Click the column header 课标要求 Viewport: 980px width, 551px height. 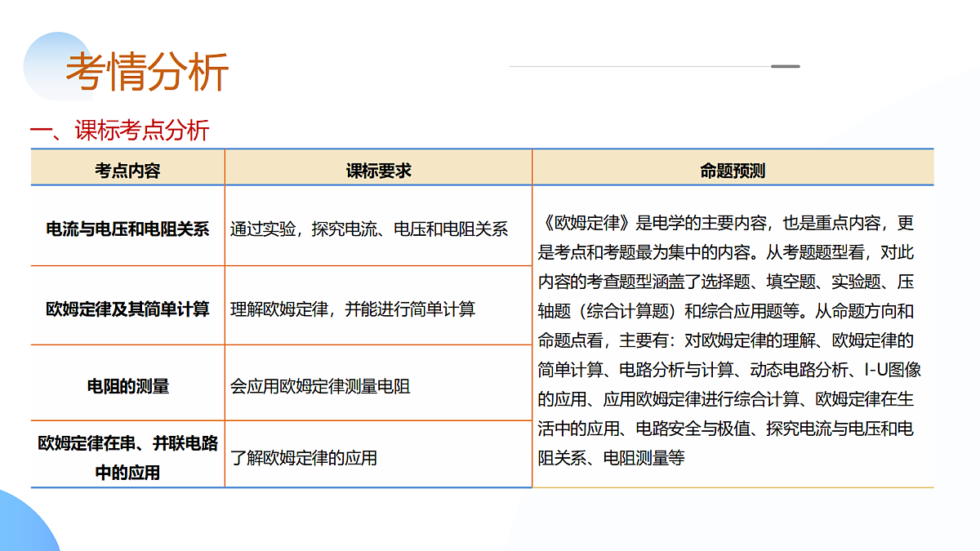click(378, 171)
